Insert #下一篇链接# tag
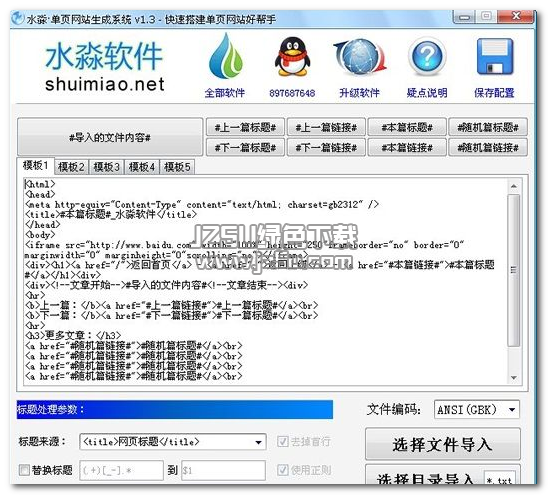The width and height of the screenshot is (548, 495). click(326, 148)
